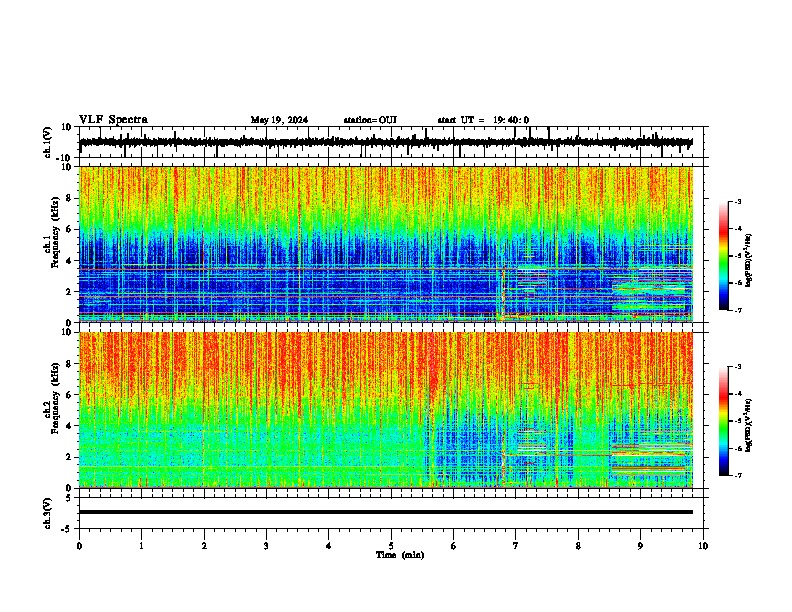Screen dimensions: 792x612
Task: Click time axis tick label "9"
Action: pyautogui.click(x=640, y=546)
